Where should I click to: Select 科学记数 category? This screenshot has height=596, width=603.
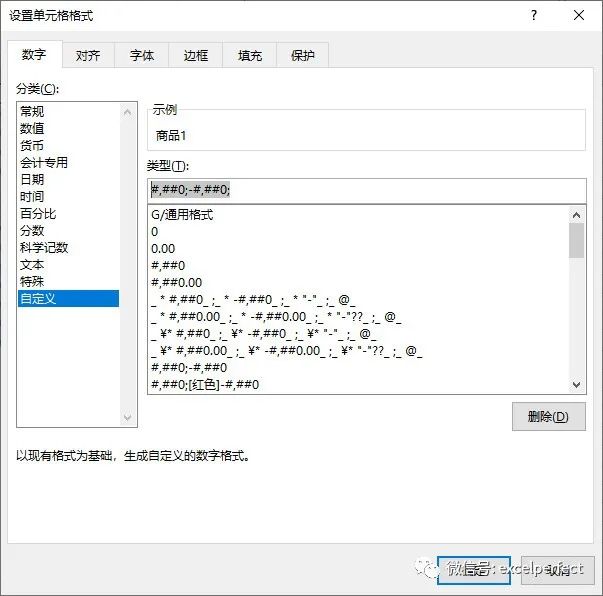(68, 248)
